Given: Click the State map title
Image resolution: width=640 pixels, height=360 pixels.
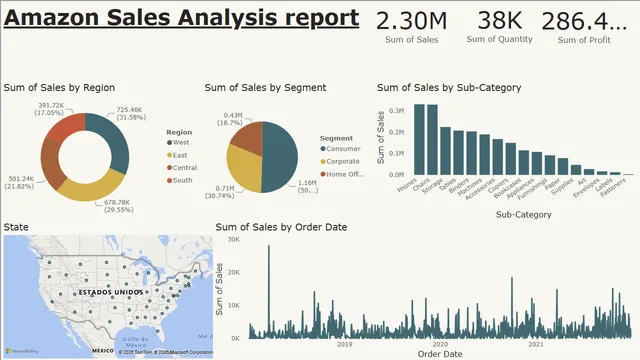Looking at the screenshot, I should (16, 227).
